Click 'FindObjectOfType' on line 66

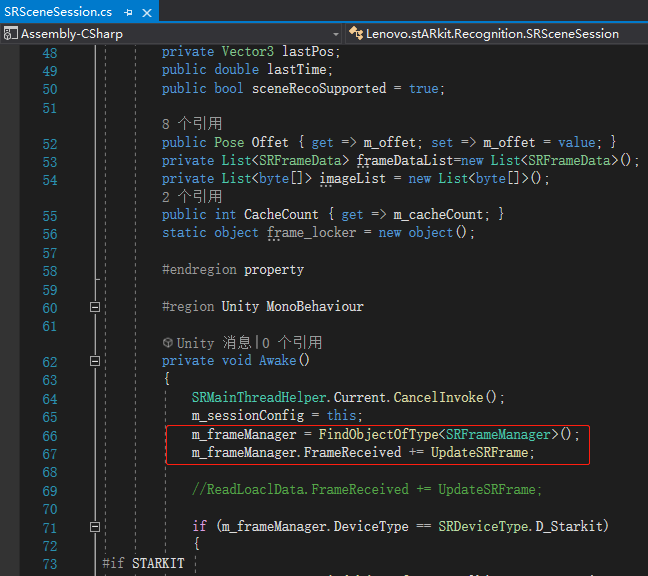[x=379, y=435]
